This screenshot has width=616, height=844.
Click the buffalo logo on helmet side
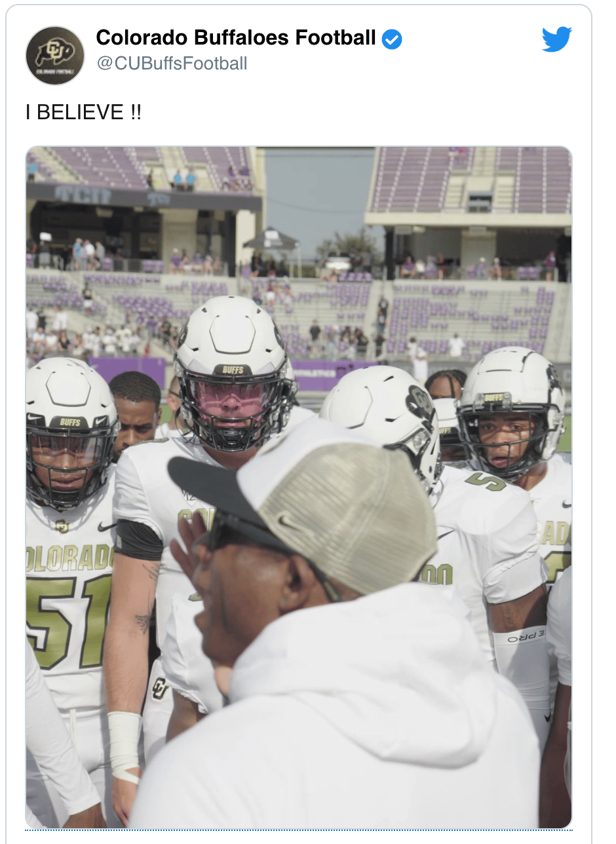(x=421, y=400)
